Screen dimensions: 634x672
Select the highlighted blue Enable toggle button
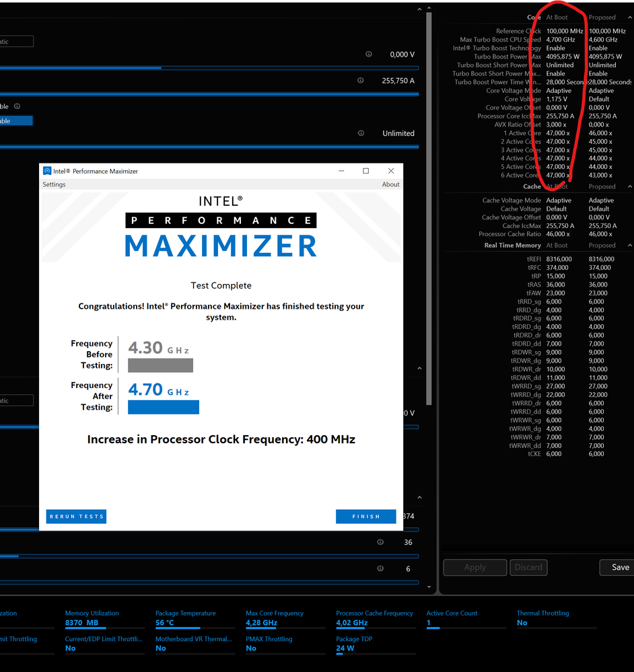coord(16,121)
